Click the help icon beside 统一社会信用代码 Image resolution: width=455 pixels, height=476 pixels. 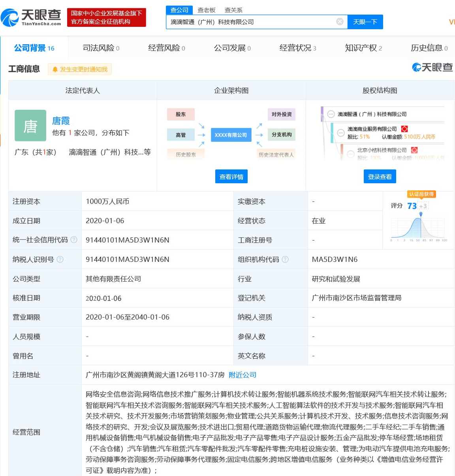[x=74, y=240]
